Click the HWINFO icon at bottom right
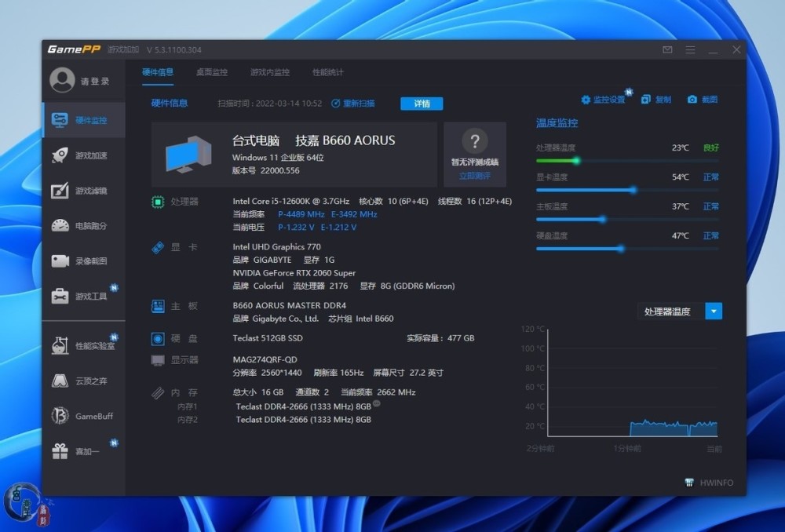This screenshot has height=532, width=785. pyautogui.click(x=689, y=483)
